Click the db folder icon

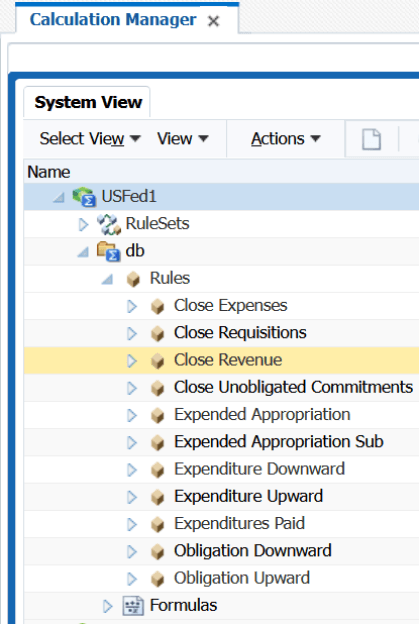(x=109, y=252)
